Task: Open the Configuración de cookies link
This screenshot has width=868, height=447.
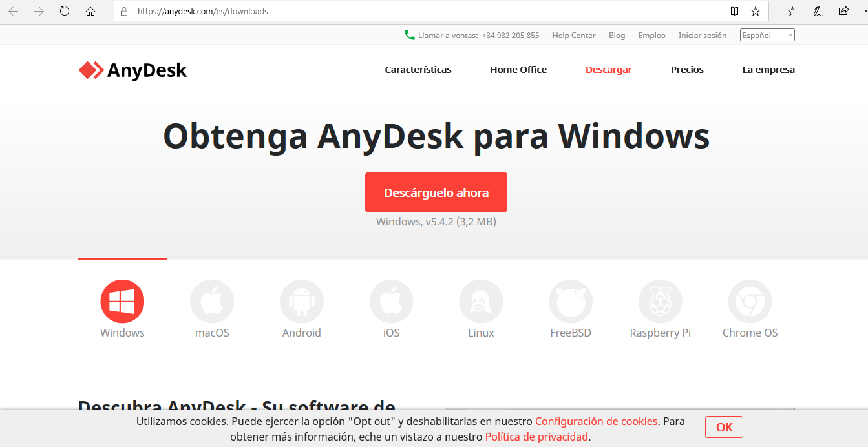Action: click(x=597, y=421)
